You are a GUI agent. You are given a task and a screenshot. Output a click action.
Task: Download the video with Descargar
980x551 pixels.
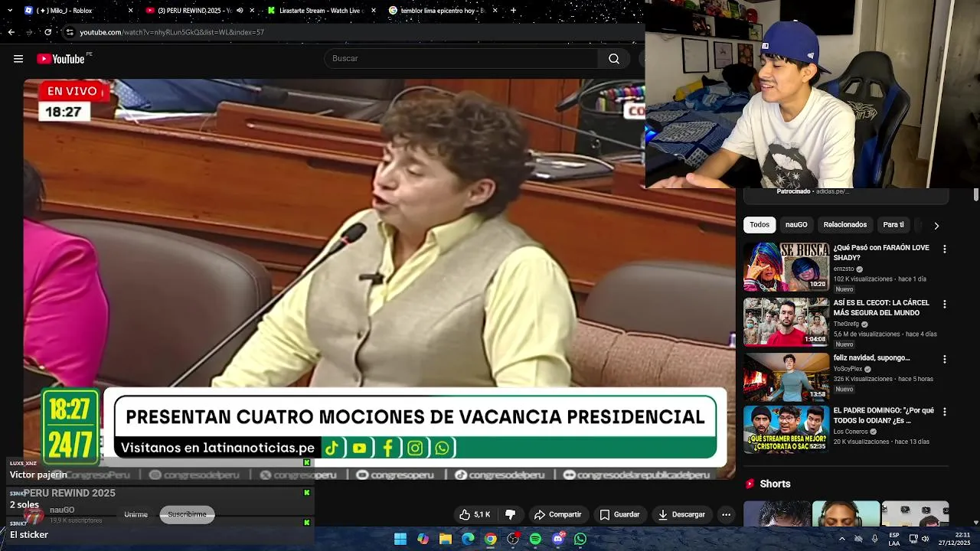tap(681, 514)
